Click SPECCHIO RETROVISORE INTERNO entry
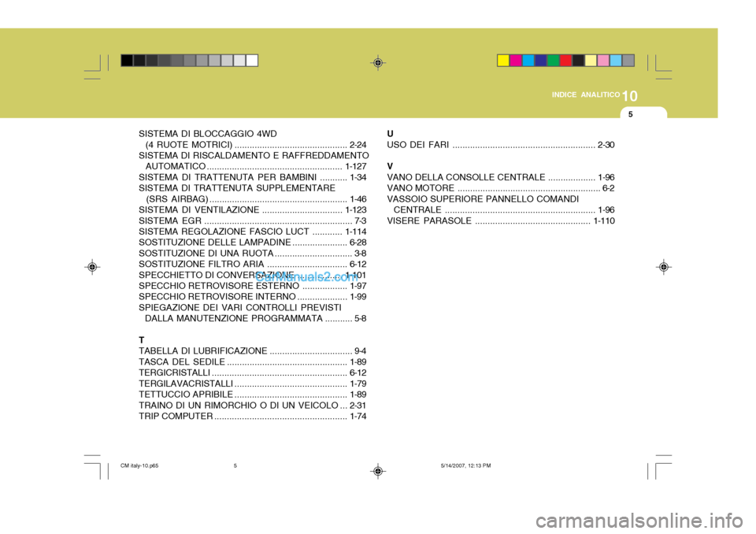756x534 pixels. (x=253, y=297)
